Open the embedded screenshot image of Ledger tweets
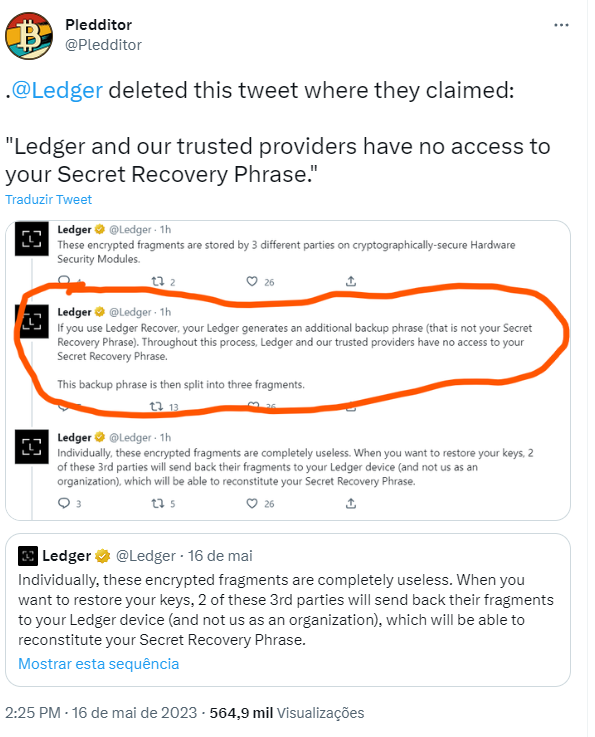 [x=288, y=370]
